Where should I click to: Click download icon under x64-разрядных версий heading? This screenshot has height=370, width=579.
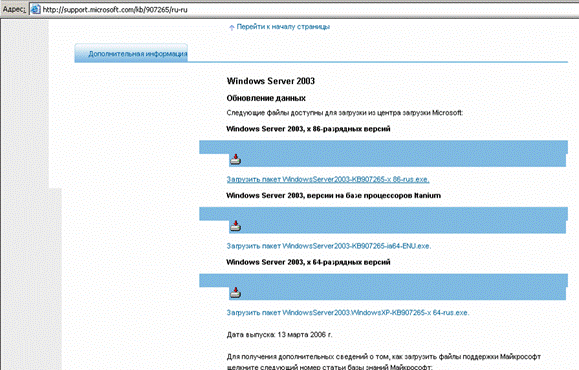(x=236, y=292)
